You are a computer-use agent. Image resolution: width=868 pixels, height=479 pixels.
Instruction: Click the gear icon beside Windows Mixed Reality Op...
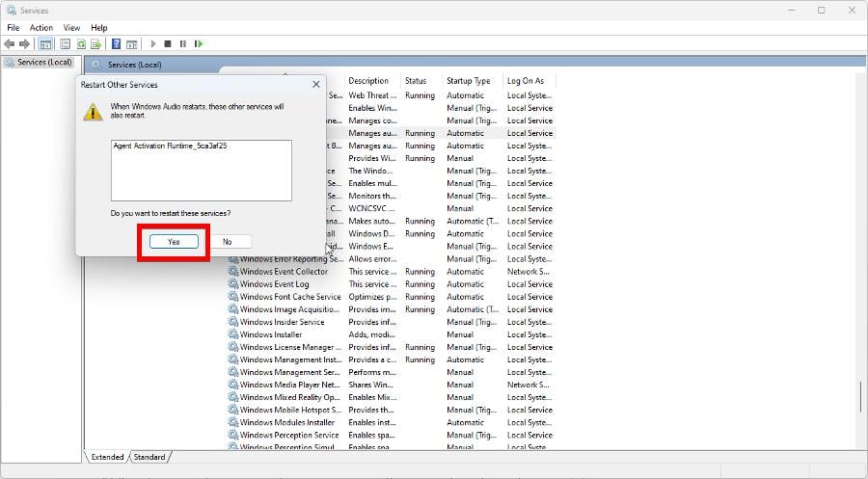(233, 397)
